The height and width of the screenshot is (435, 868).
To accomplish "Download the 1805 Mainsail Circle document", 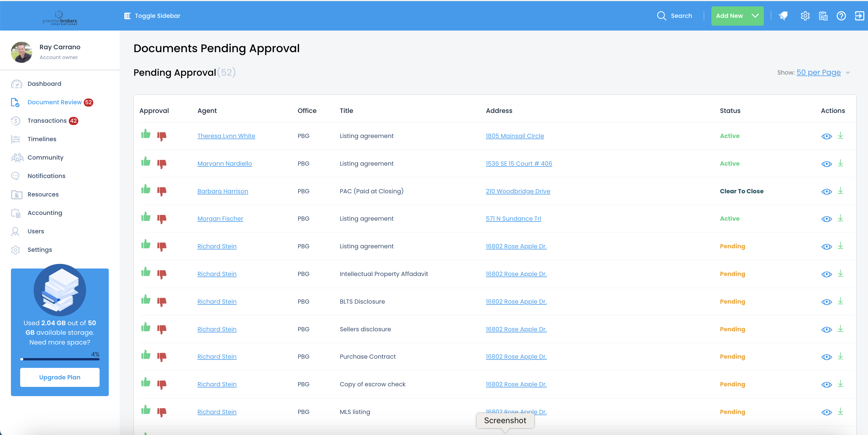I will [x=840, y=136].
